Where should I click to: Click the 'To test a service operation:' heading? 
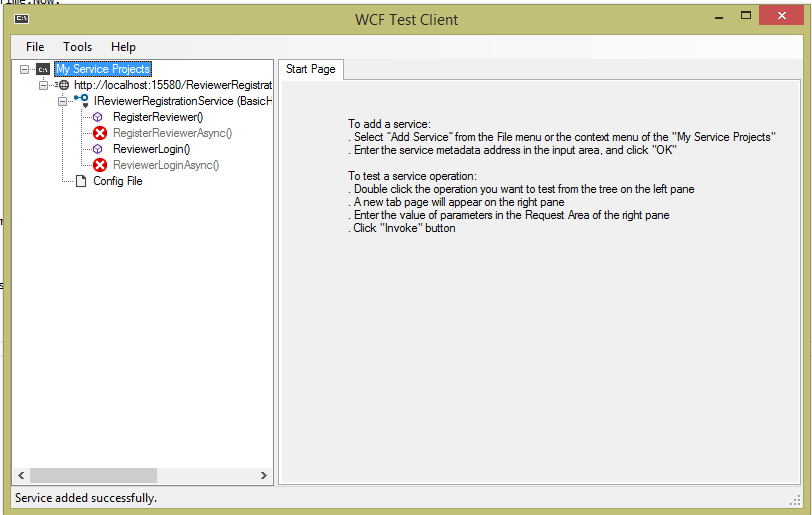point(412,176)
